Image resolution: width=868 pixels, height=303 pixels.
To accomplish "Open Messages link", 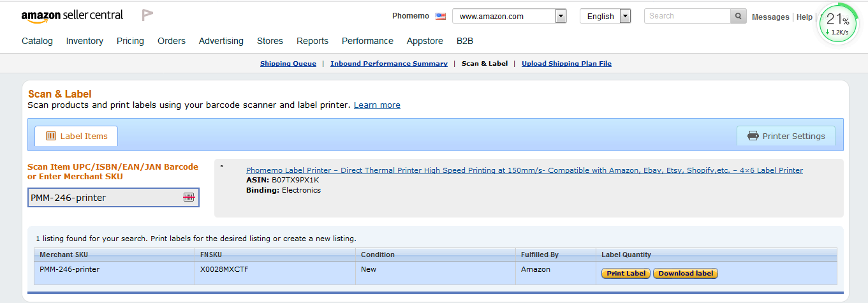I will (x=770, y=17).
